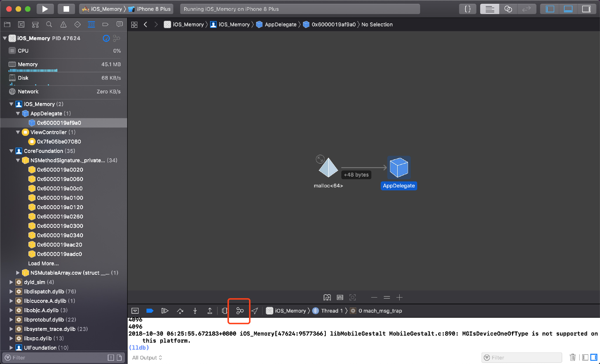Screen dimensions: 600x364
Task: Zoom in on the memory graph
Action: [399, 298]
